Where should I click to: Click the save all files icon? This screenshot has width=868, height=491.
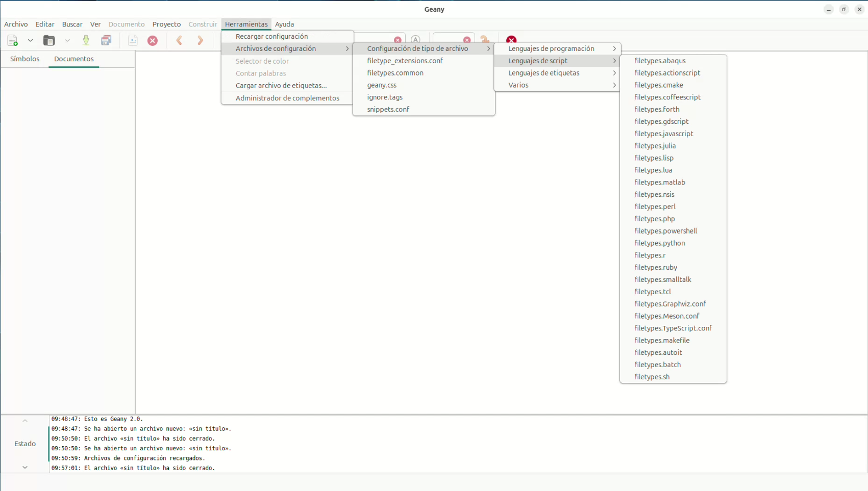click(x=106, y=40)
